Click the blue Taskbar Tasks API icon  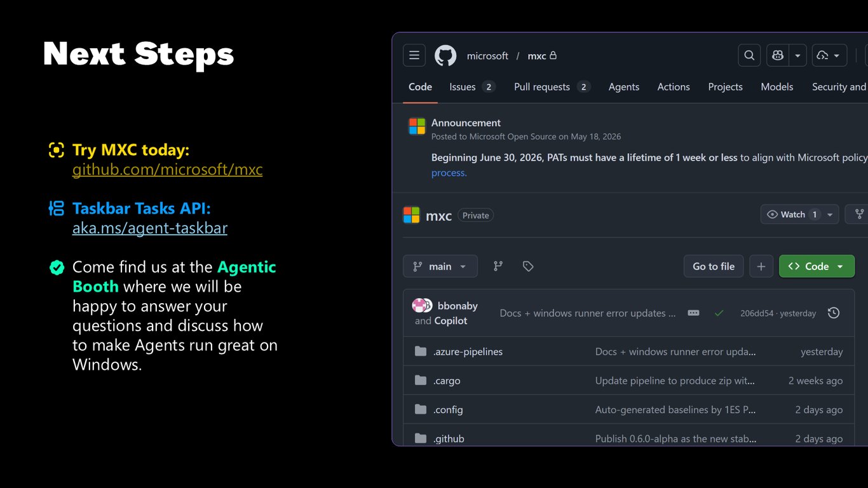click(x=57, y=208)
